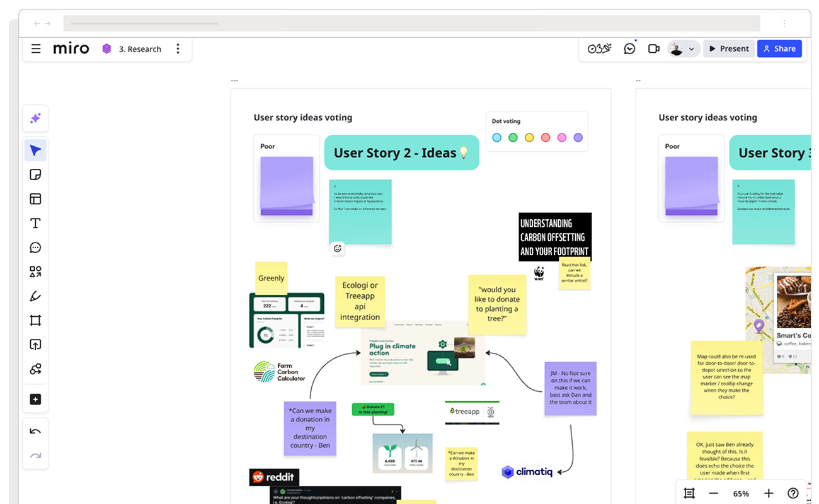Image resolution: width=819 pixels, height=504 pixels.
Task: Select the pink dot voting color
Action: (562, 137)
